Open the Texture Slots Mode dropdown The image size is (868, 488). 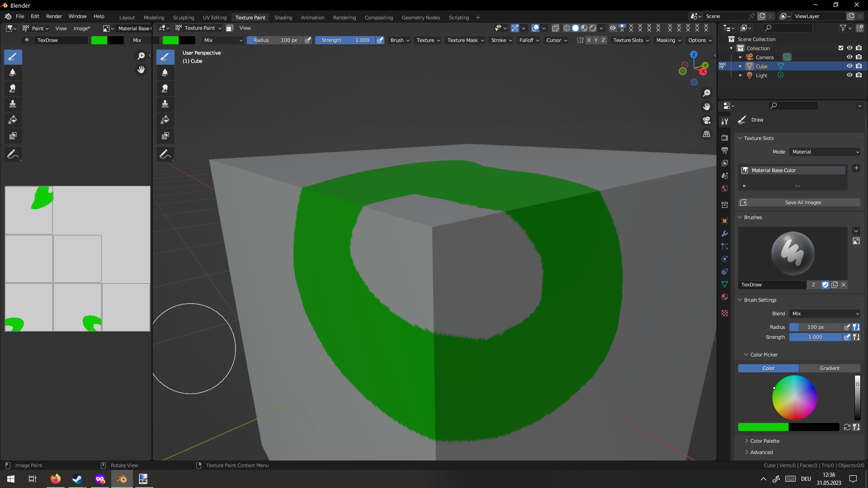coord(825,152)
